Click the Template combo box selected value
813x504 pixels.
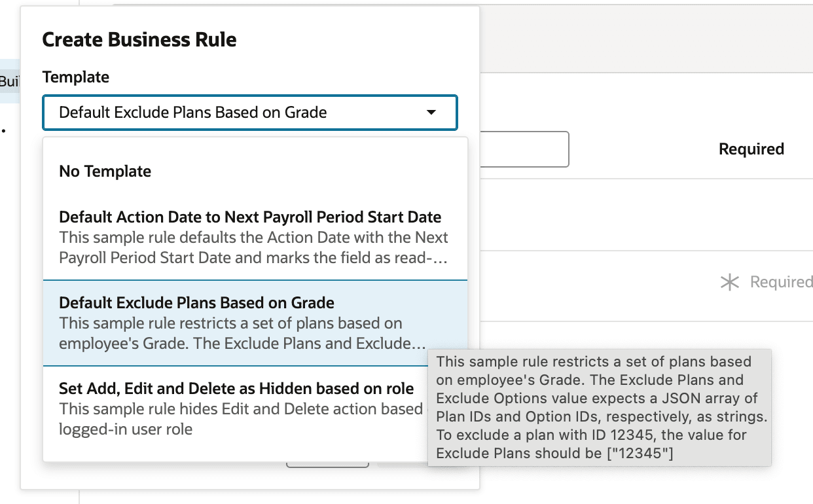click(x=193, y=113)
